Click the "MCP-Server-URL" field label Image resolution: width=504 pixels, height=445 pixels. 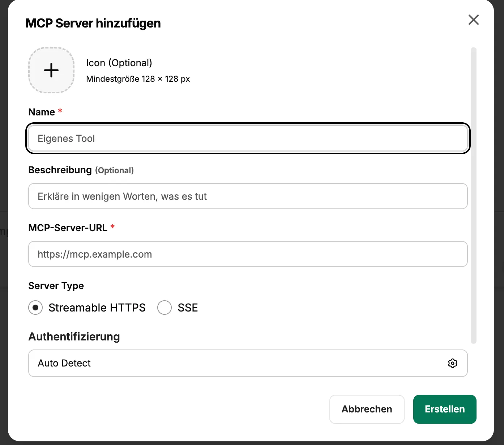point(68,228)
